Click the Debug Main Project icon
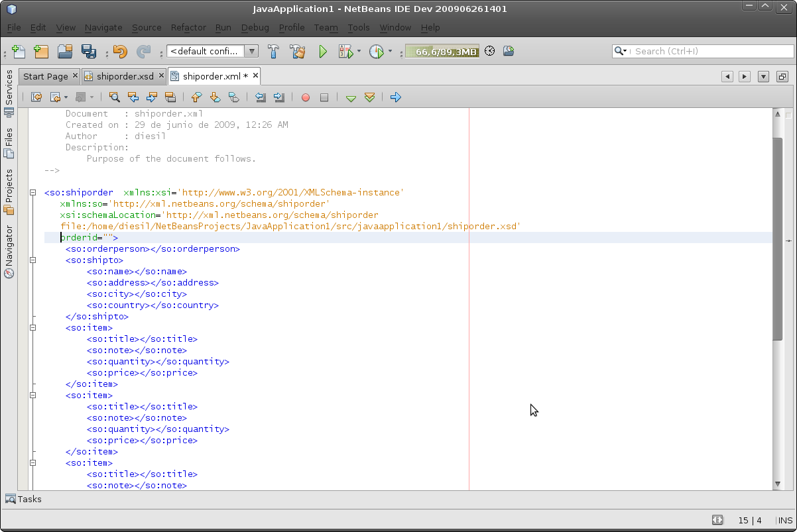 pos(345,51)
